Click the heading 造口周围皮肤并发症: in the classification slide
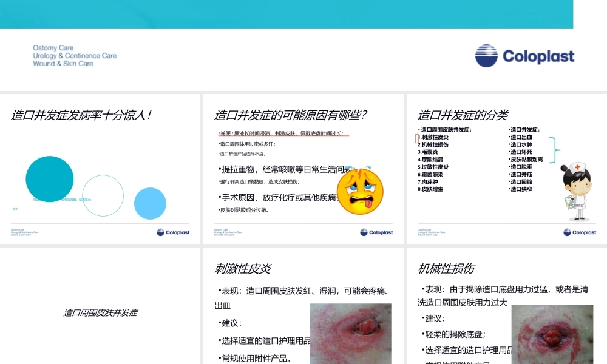 (445, 130)
